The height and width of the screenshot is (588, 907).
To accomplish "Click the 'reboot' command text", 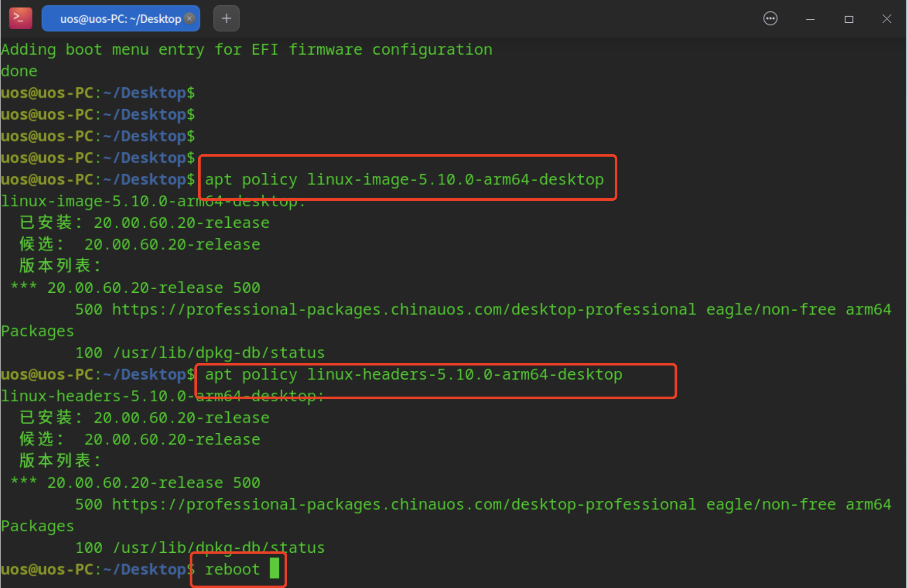I will pyautogui.click(x=232, y=569).
